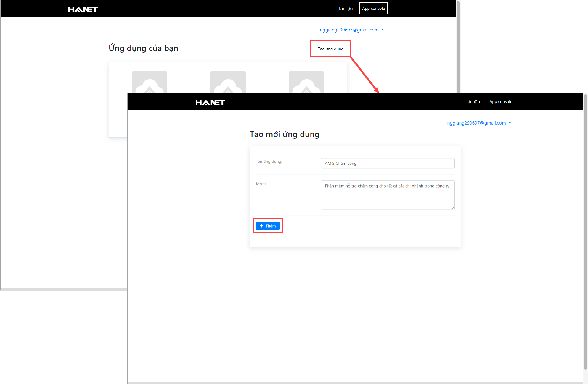
Task: Click the third app placeholder thumbnail
Action: pyautogui.click(x=306, y=83)
